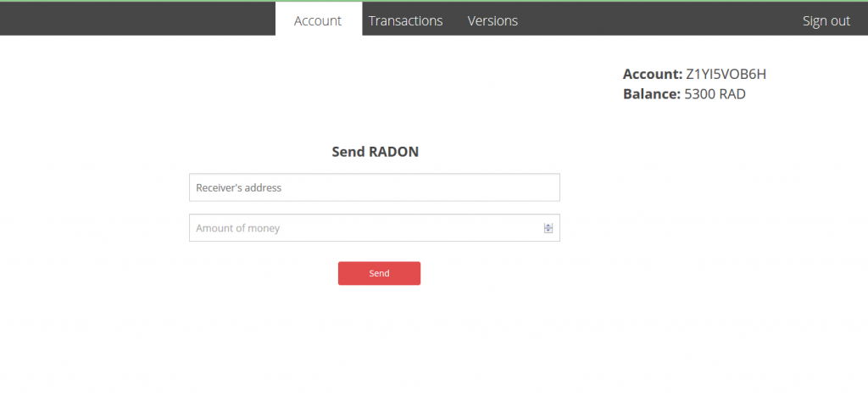Click the Send RADON heading
The height and width of the screenshot is (413, 868).
pyautogui.click(x=375, y=153)
